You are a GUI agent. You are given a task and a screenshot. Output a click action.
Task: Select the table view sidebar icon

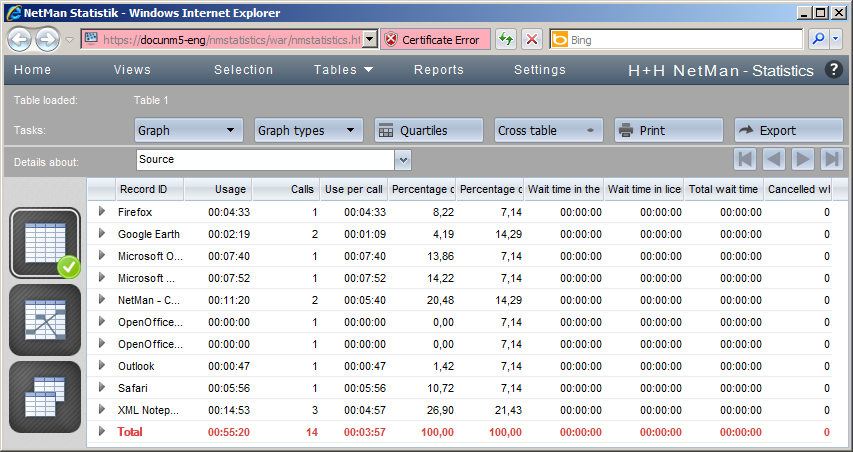coord(45,243)
